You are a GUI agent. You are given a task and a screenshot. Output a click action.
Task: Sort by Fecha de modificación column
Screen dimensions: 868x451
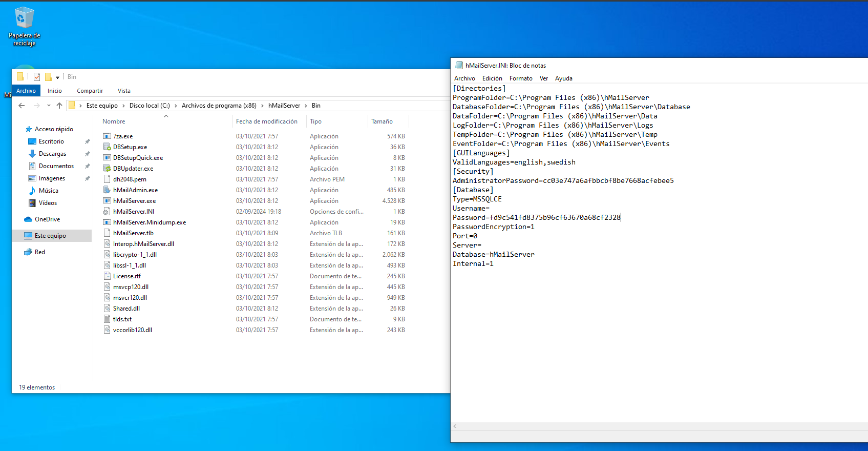267,121
